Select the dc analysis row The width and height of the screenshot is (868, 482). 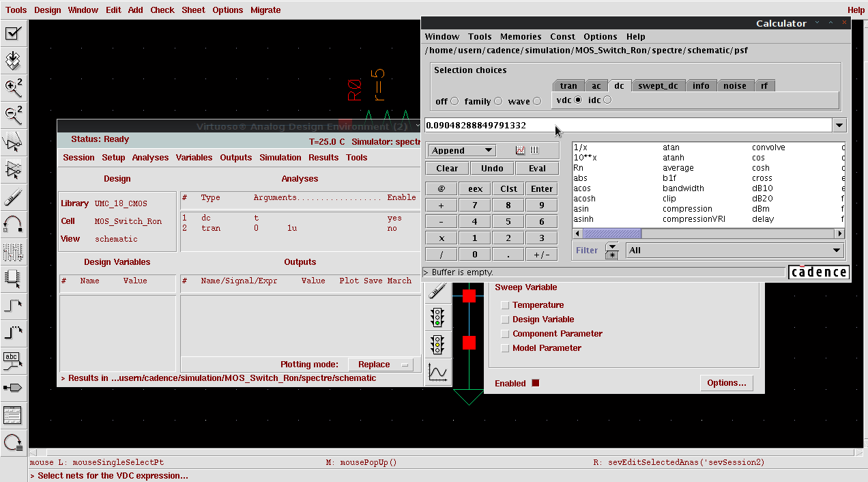300,218
